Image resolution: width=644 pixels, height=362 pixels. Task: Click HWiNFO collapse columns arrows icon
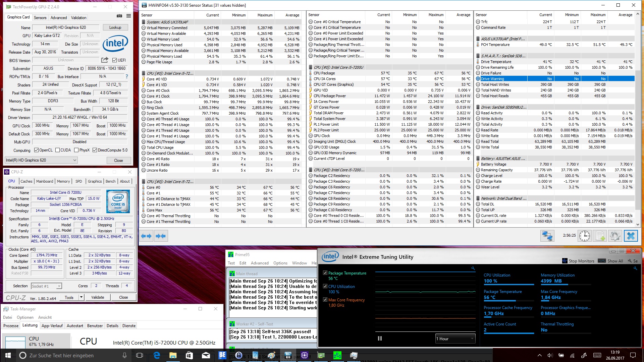pyautogui.click(x=161, y=236)
